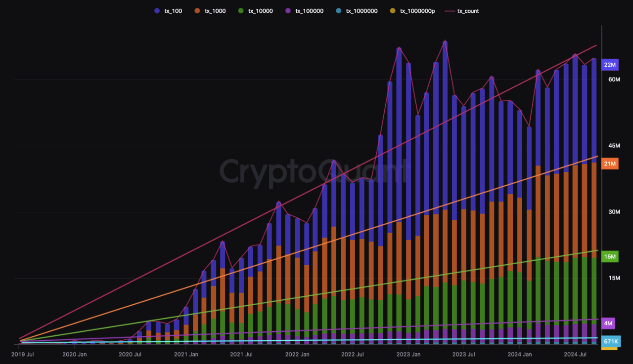Image resolution: width=633 pixels, height=364 pixels.
Task: Toggle the tx_10000 series off
Action: [256, 10]
